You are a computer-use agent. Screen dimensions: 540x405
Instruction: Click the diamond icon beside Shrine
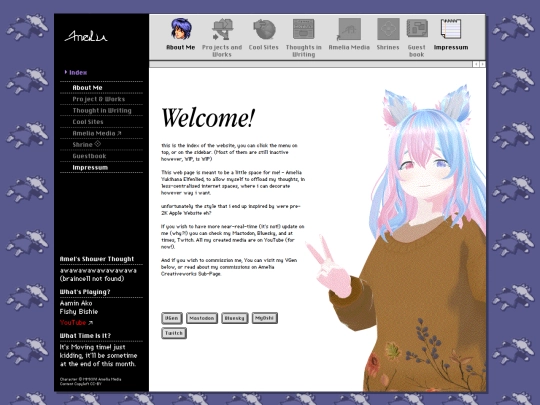coord(98,144)
